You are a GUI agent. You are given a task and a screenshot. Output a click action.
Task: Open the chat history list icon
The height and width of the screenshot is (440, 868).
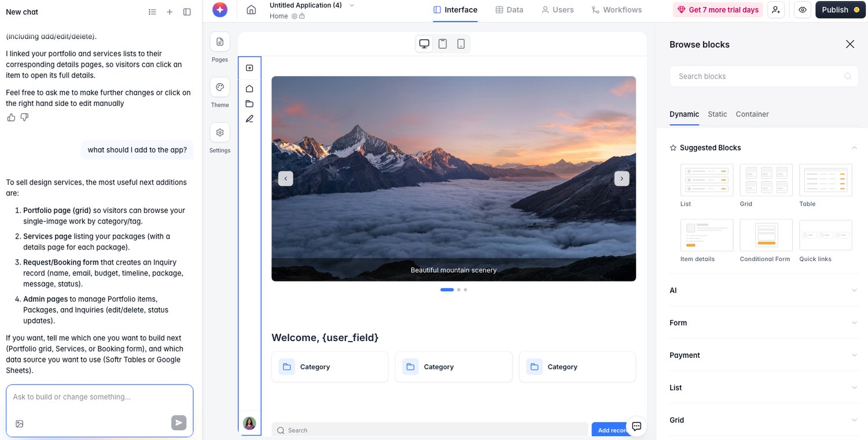[152, 12]
